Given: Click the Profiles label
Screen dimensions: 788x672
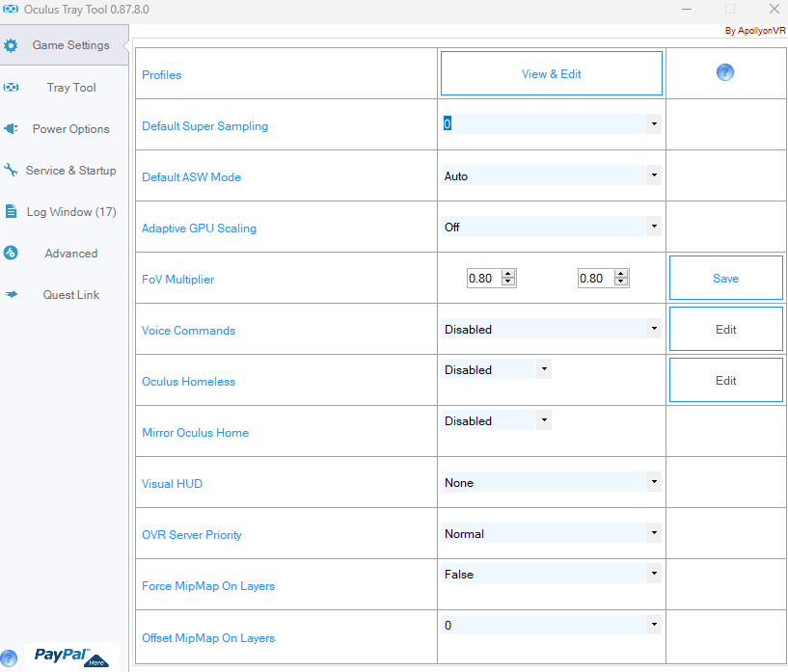Looking at the screenshot, I should 161,75.
